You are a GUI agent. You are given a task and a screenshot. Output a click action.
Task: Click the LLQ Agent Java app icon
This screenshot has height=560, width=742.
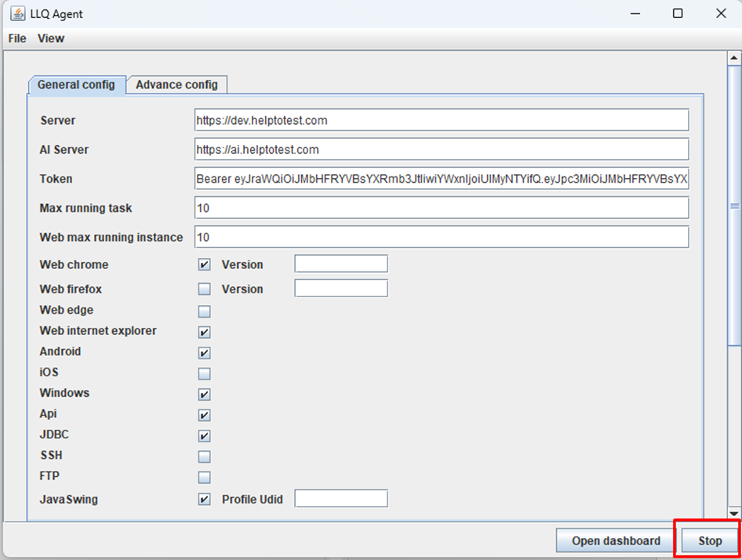pyautogui.click(x=16, y=13)
